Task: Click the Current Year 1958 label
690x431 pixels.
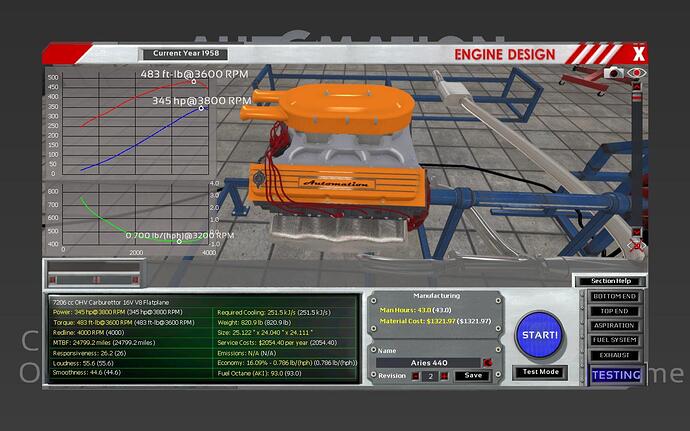Action: point(183,53)
